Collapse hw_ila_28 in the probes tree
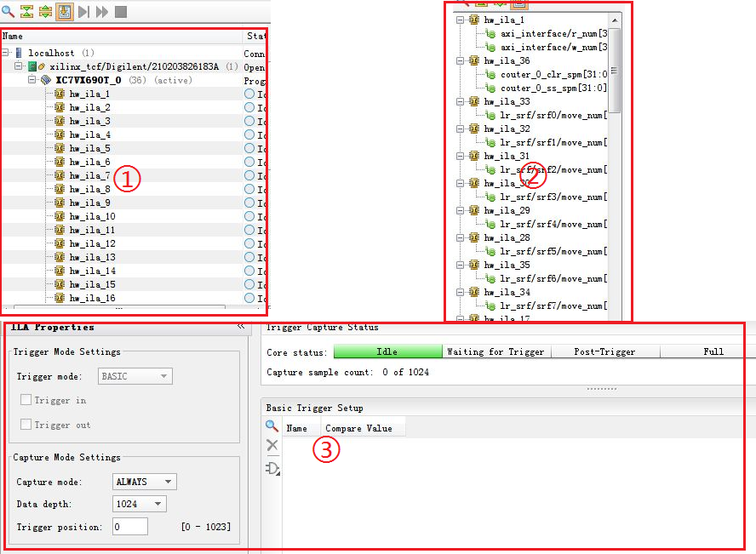This screenshot has height=554, width=756. (x=460, y=237)
